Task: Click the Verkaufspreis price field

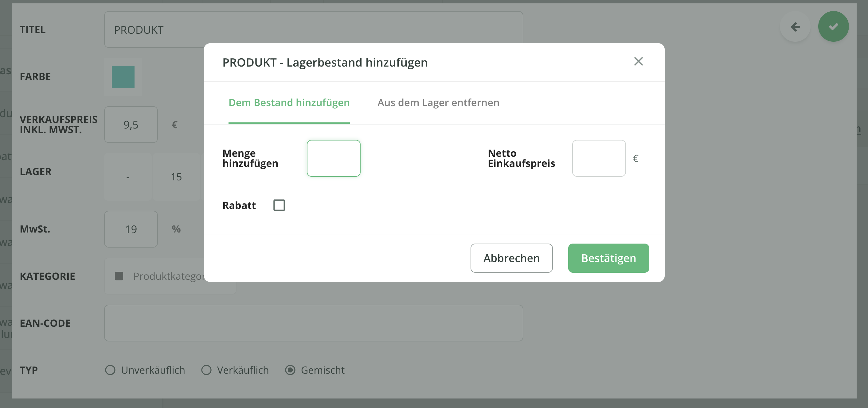Action: coord(131,125)
